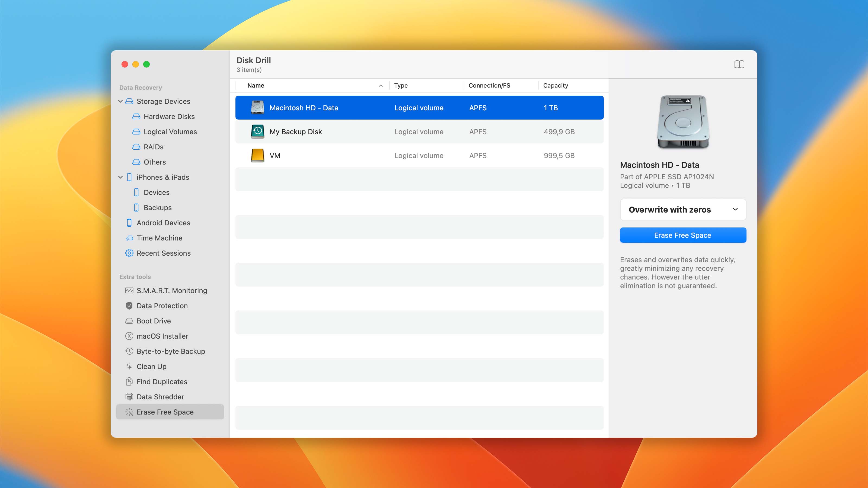Select the VM volume row

tap(275, 155)
